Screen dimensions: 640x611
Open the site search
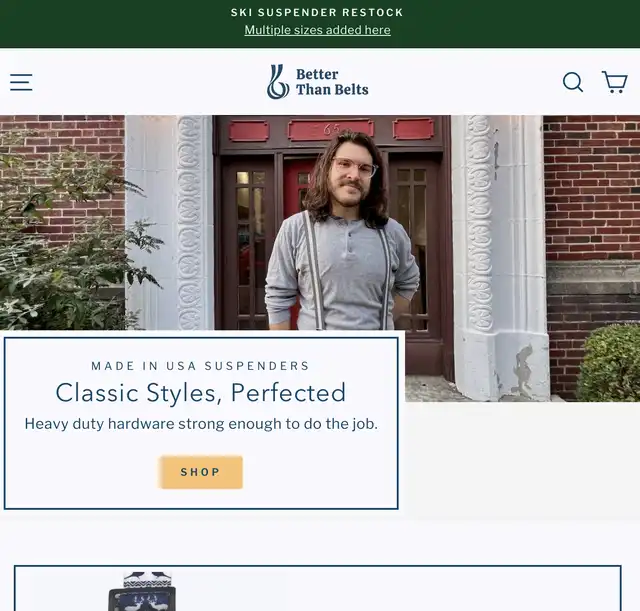[573, 82]
